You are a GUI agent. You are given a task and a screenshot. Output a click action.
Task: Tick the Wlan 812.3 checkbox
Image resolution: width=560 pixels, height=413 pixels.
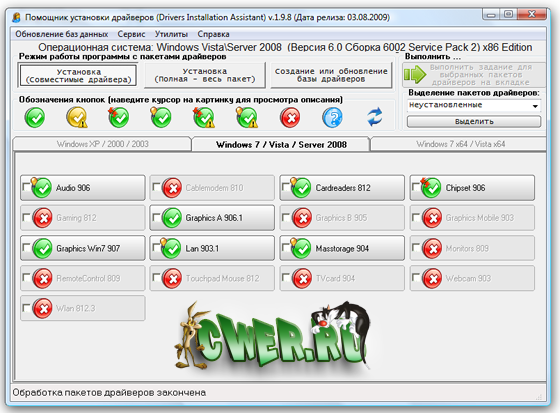(26, 307)
